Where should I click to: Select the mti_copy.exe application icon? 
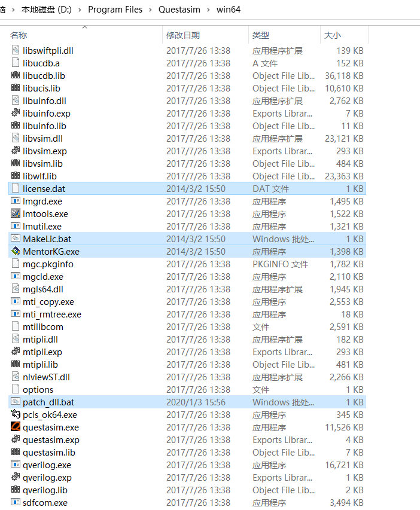[16, 301]
